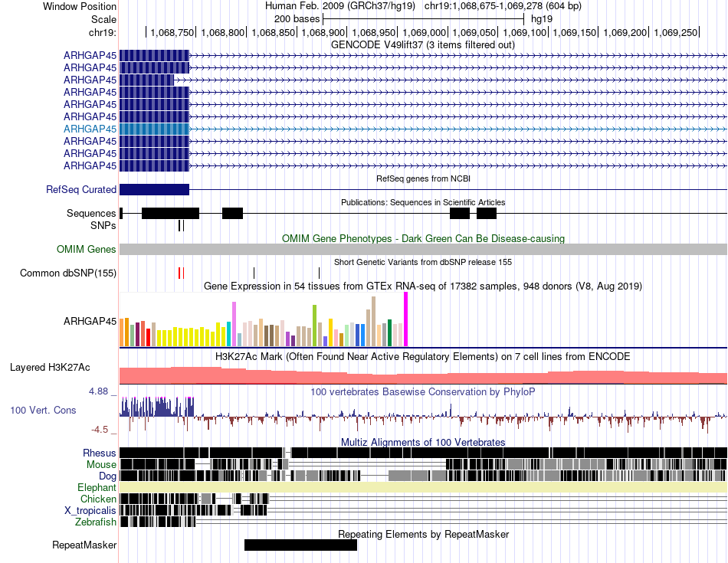Open Short Genetic Variants from dbSNP title
The image size is (728, 563).
[423, 262]
